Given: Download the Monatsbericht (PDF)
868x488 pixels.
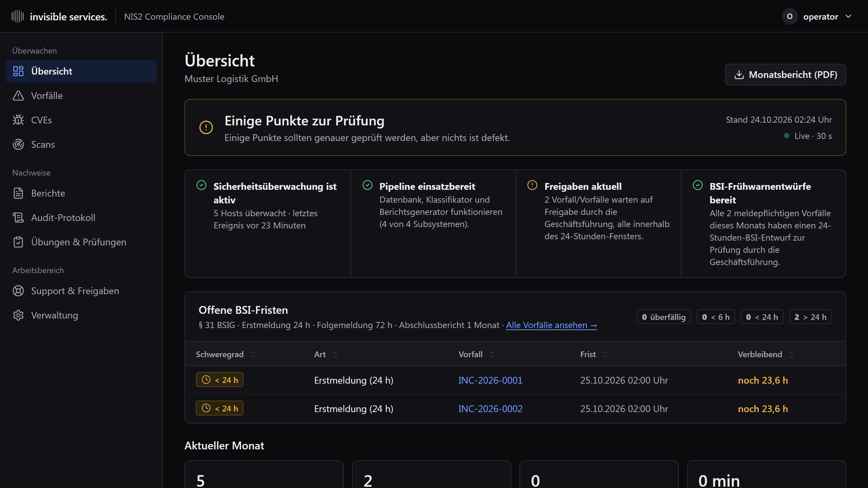Looking at the screenshot, I should pyautogui.click(x=785, y=75).
